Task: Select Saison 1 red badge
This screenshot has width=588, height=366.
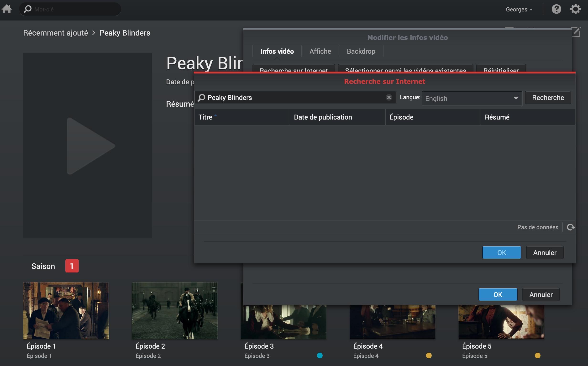Action: click(72, 266)
